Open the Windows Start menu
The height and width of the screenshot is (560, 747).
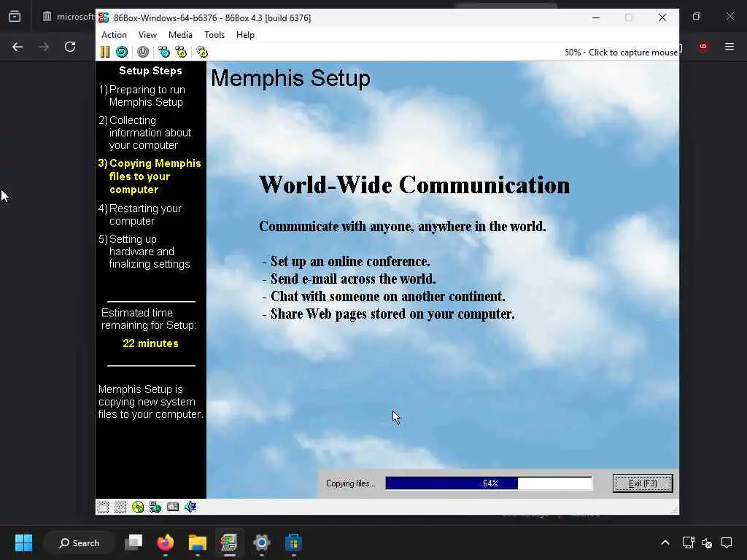point(23,542)
